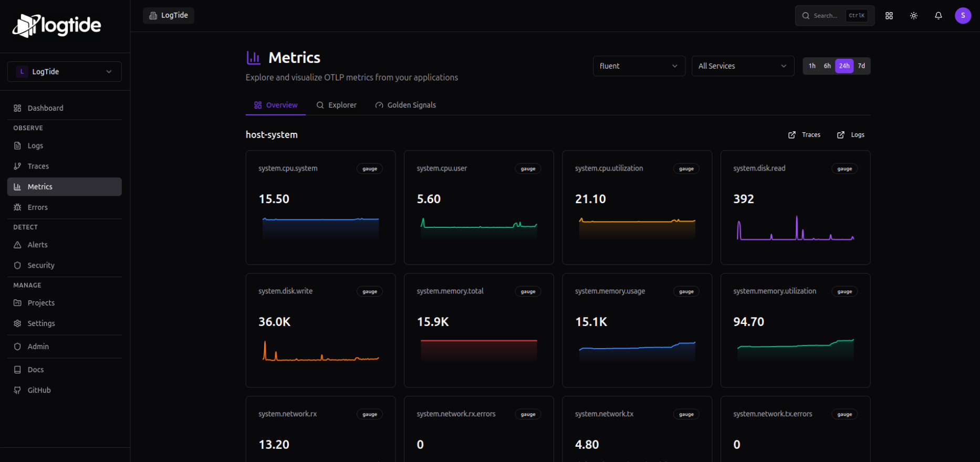
Task: Open the grid apps icon in header
Action: pos(889,16)
